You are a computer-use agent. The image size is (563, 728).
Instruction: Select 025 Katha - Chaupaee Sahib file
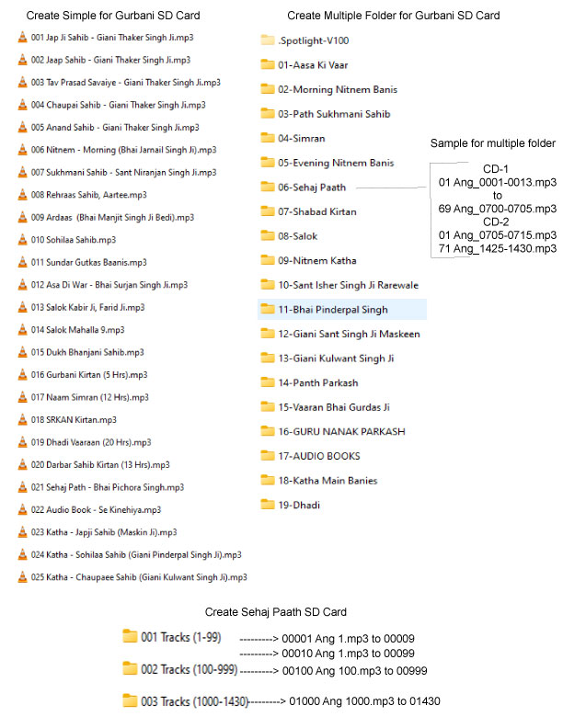tap(138, 577)
